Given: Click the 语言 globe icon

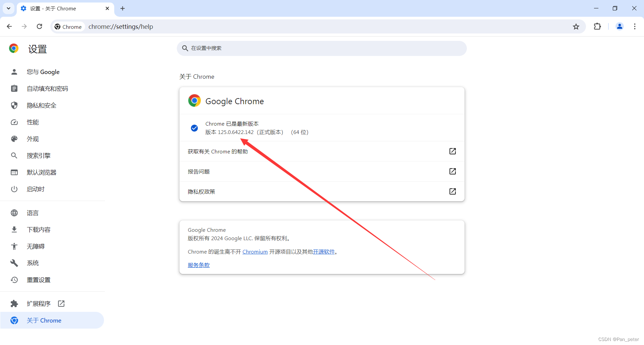Looking at the screenshot, I should [14, 213].
